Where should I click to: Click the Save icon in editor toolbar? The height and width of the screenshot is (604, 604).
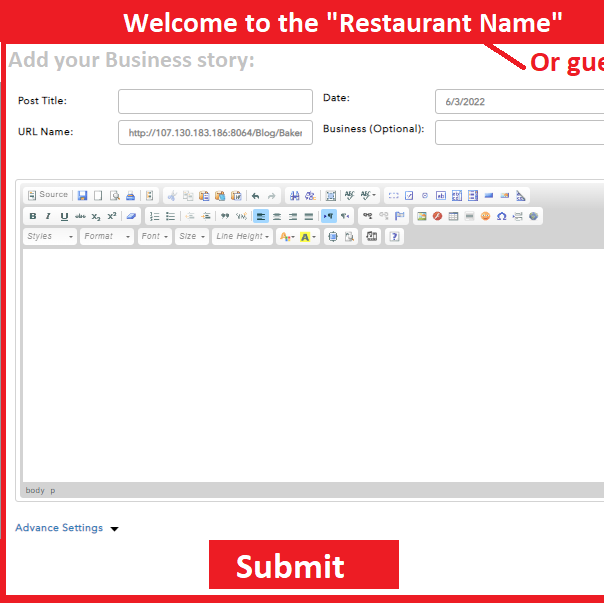(82, 196)
